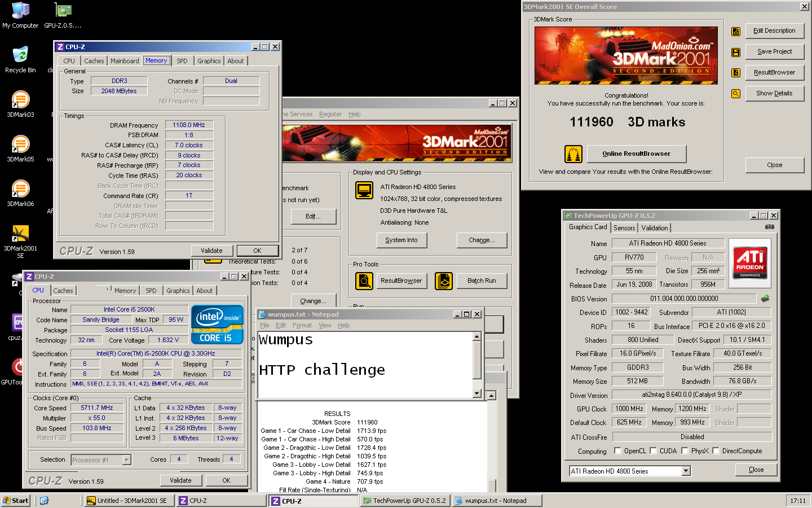Screen dimensions: 812x508
Task: Click the results list scrollbar up arrow
Action: click(492, 396)
